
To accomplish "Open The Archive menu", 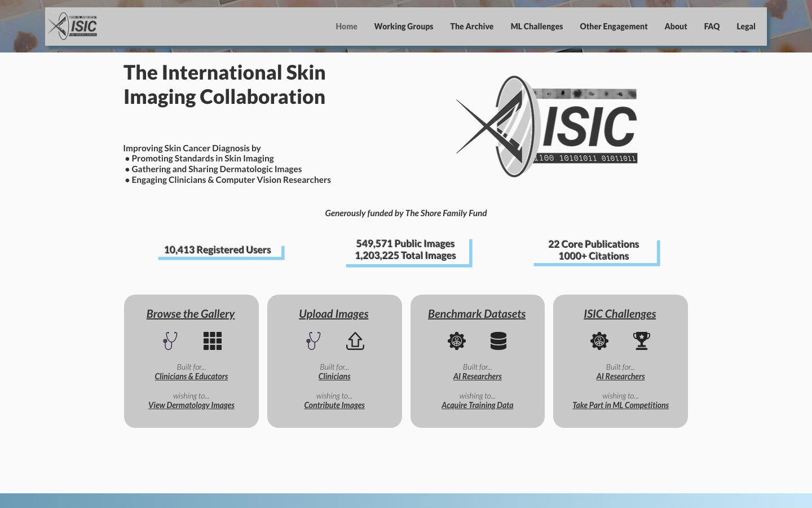I will click(x=472, y=27).
